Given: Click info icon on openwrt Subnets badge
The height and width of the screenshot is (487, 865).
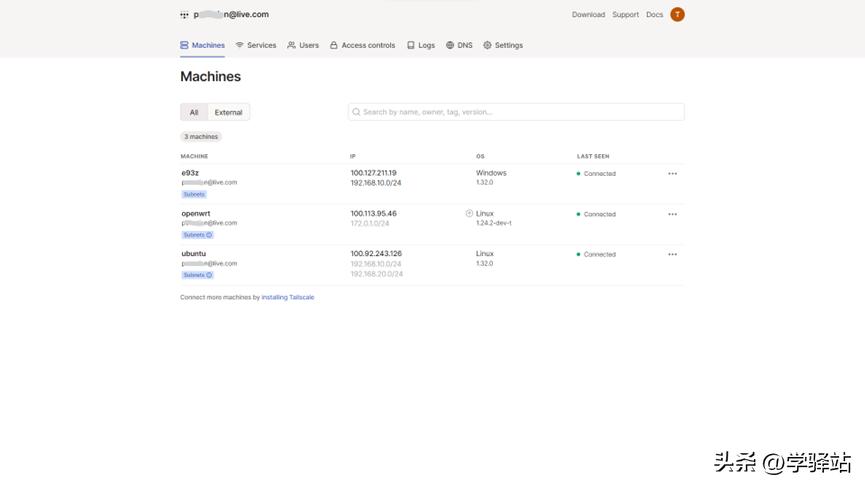Looking at the screenshot, I should 209,235.
